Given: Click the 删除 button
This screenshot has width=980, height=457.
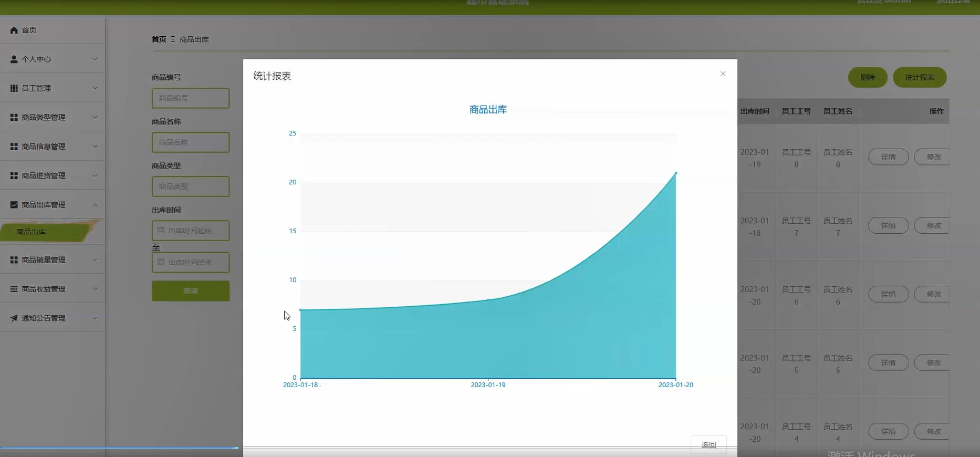Looking at the screenshot, I should coord(868,77).
